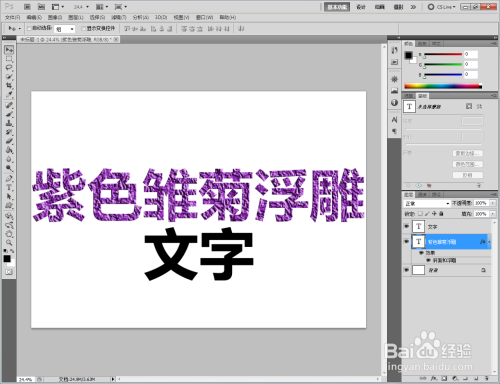This screenshot has height=384, width=500.
Task: Click the 基本功能 workspace button
Action: [x=337, y=7]
